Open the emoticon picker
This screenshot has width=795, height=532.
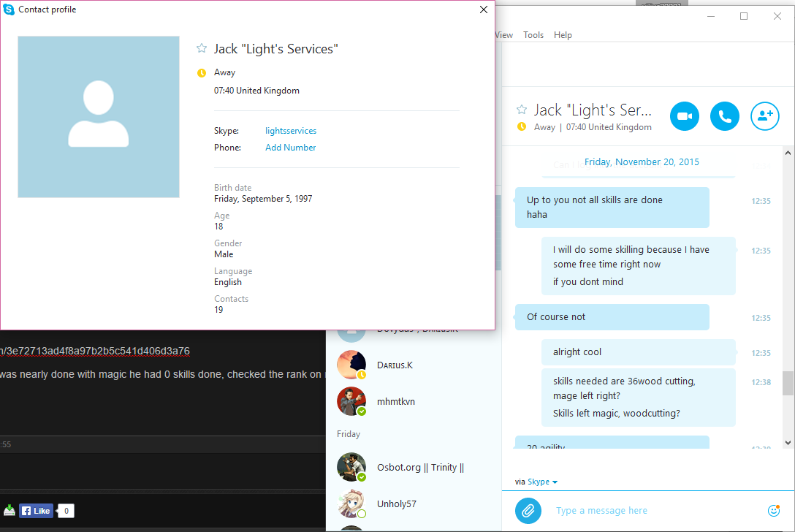point(773,510)
